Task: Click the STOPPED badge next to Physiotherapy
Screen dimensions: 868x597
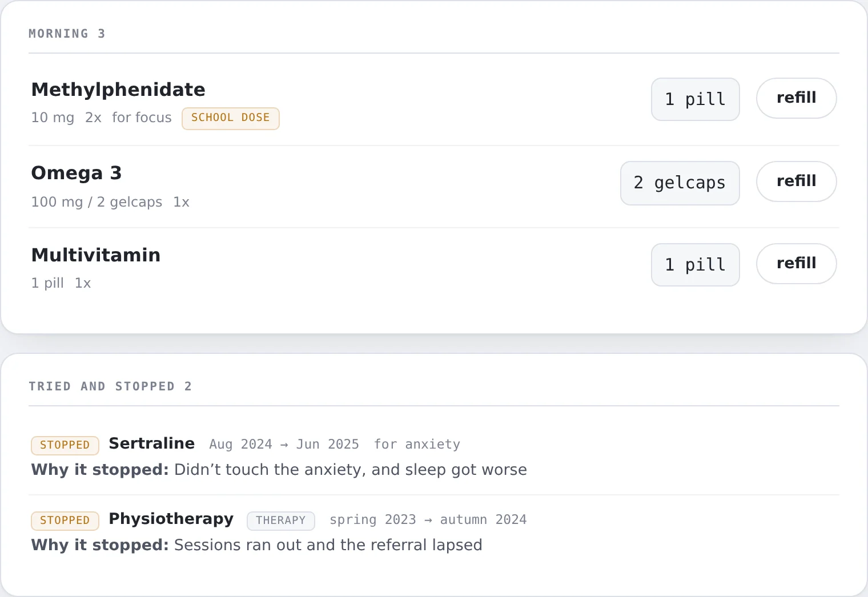Action: pyautogui.click(x=65, y=521)
